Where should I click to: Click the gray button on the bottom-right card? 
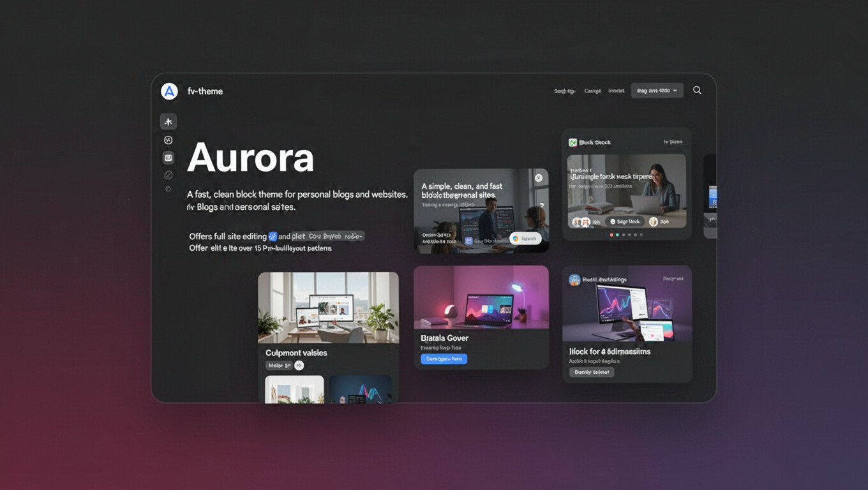[592, 372]
